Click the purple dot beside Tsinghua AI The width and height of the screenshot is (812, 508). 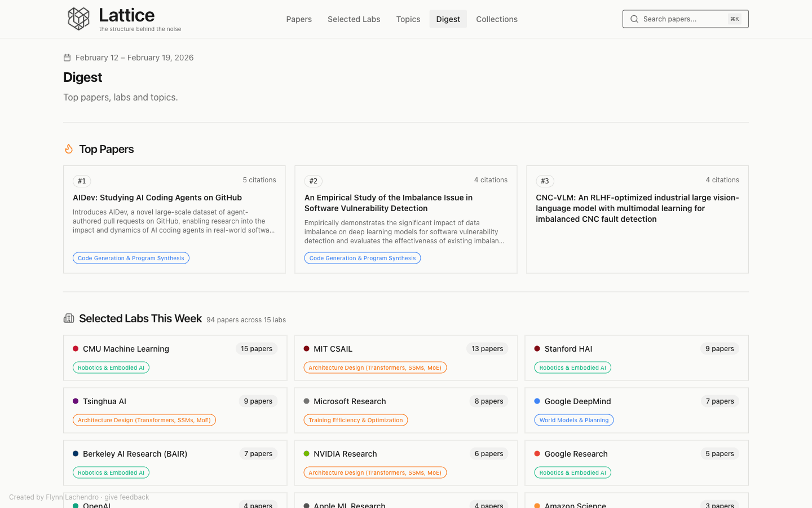tap(76, 401)
